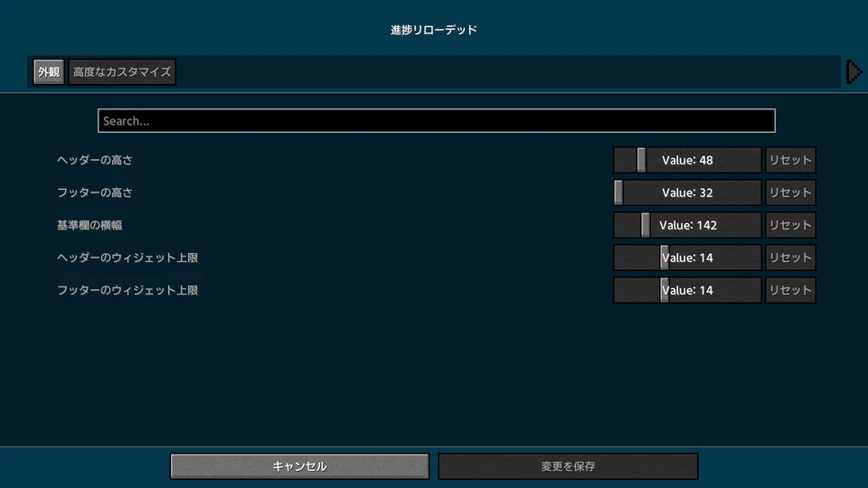Click the ヘッダーのウィジェット上限 label
This screenshot has height=488, width=868.
point(127,258)
